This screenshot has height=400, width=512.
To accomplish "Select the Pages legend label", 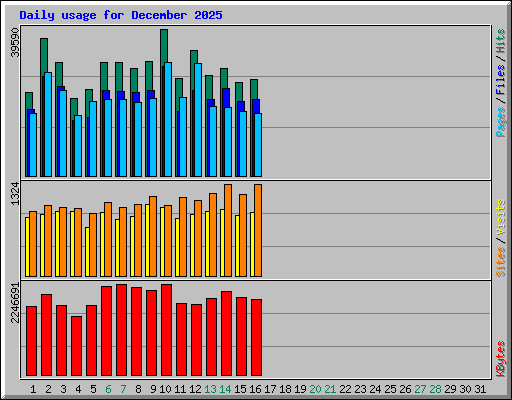I will point(501,122).
